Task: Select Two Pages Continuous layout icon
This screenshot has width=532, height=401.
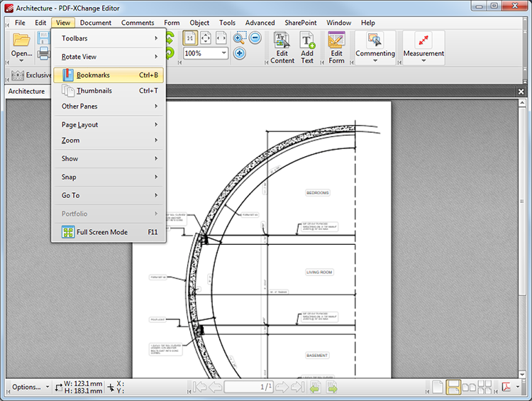Action: coord(484,387)
